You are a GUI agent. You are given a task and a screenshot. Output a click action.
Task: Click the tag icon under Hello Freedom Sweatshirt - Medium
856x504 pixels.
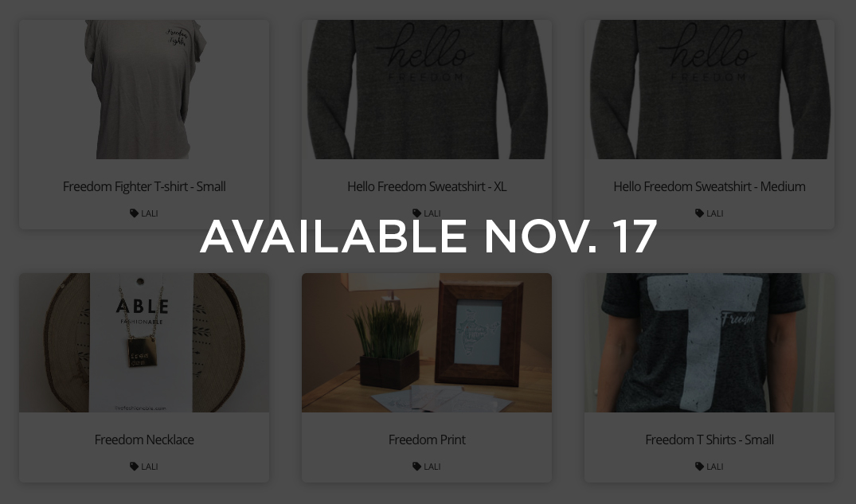point(699,213)
